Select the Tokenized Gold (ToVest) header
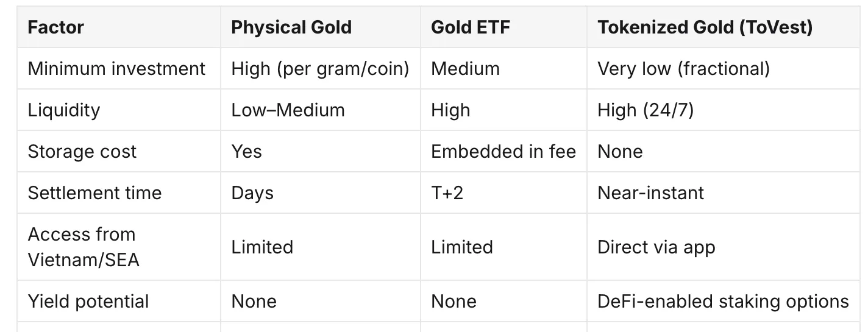Image resolution: width=868 pixels, height=332 pixels. pyautogui.click(x=705, y=27)
